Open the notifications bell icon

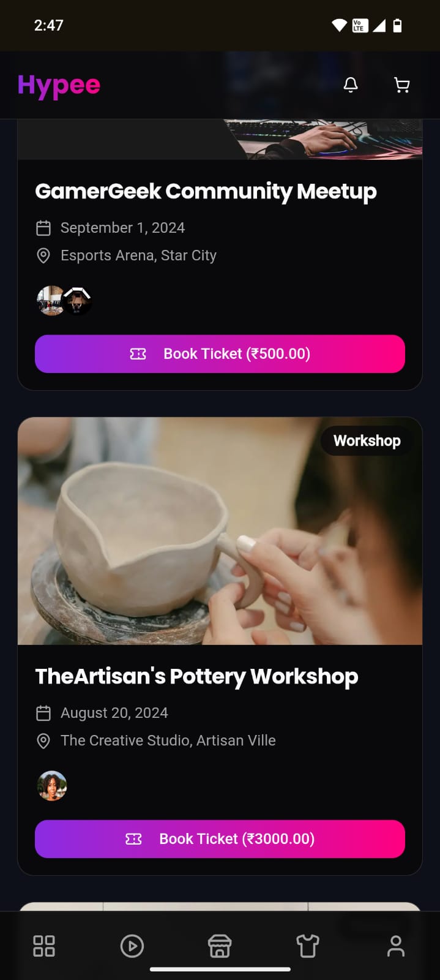[x=351, y=85]
